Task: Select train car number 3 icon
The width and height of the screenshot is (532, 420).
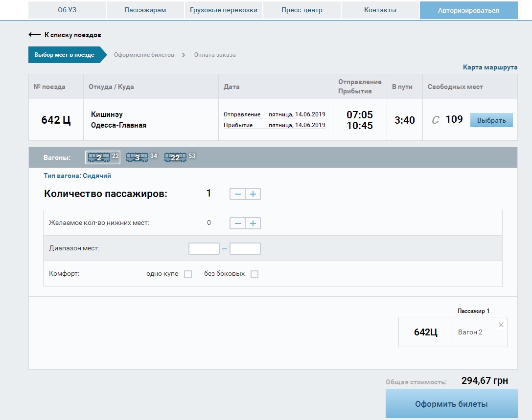Action: [138, 157]
